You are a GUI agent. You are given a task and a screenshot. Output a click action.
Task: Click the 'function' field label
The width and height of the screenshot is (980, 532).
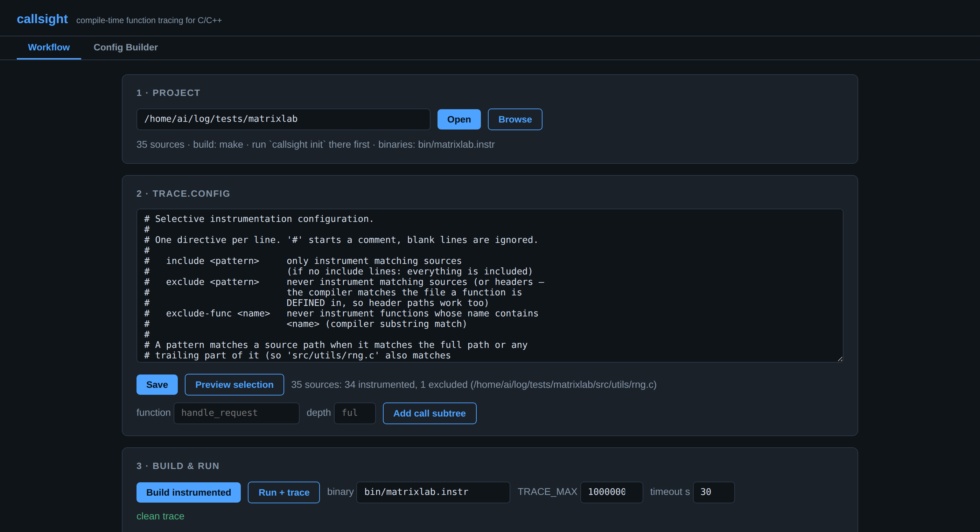153,413
